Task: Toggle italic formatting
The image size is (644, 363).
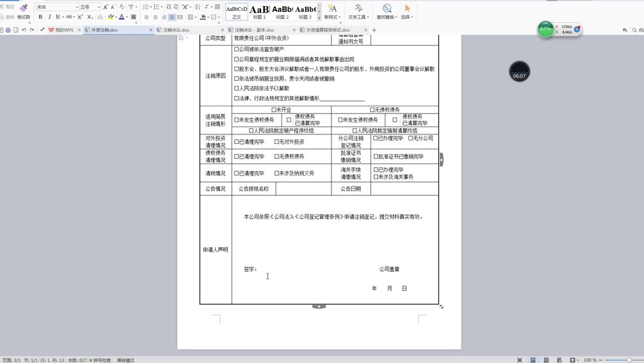Action: point(49,16)
